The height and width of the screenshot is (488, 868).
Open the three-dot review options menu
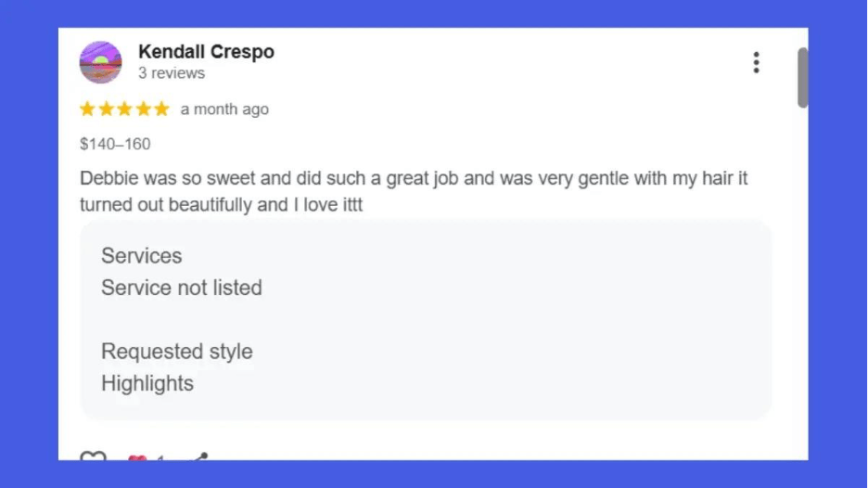[x=756, y=62]
